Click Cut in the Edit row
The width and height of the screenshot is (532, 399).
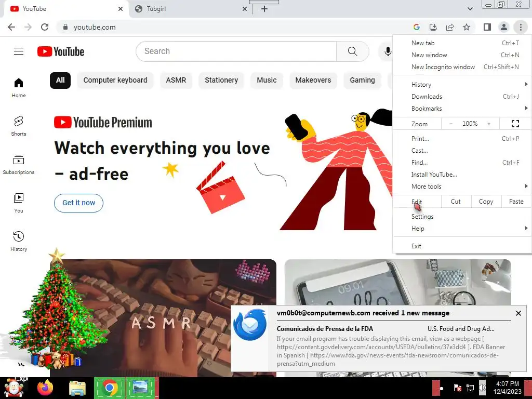pos(456,202)
